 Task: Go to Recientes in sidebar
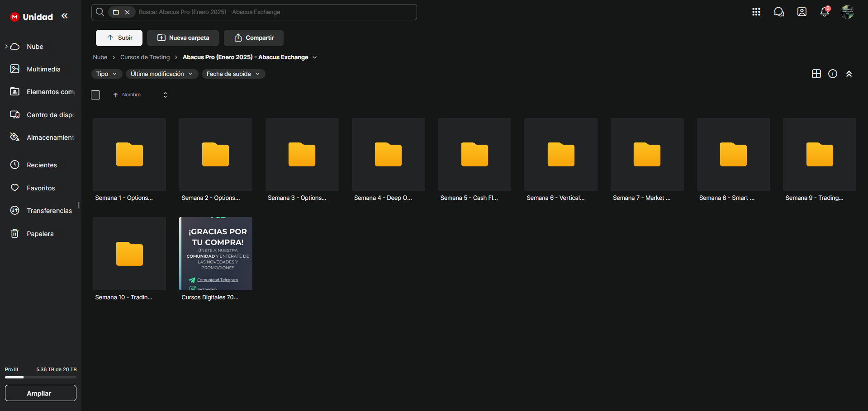42,165
